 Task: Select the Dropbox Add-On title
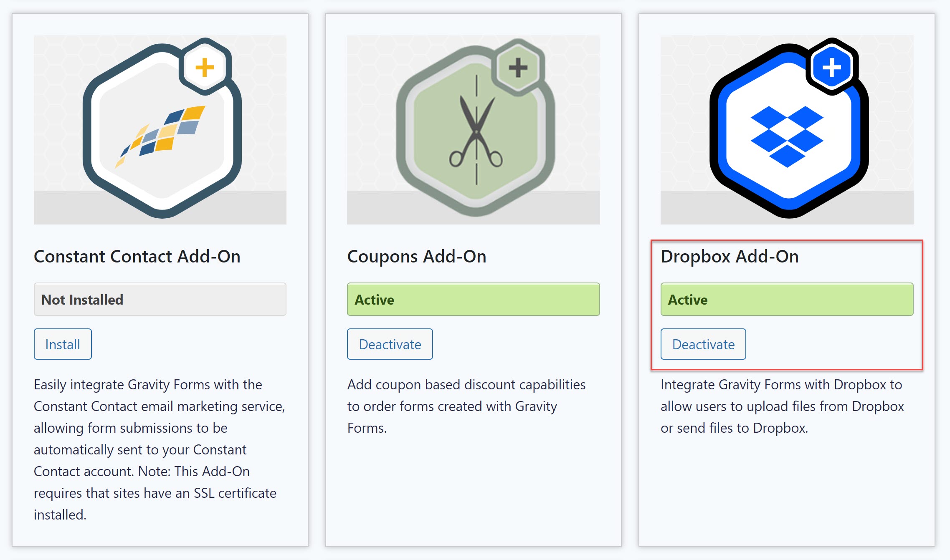(730, 256)
